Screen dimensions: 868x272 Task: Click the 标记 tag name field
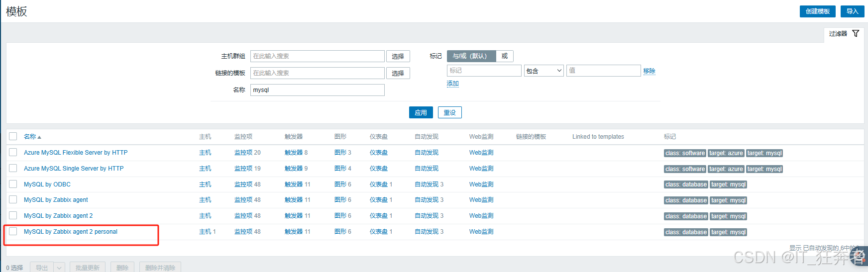[x=484, y=71]
